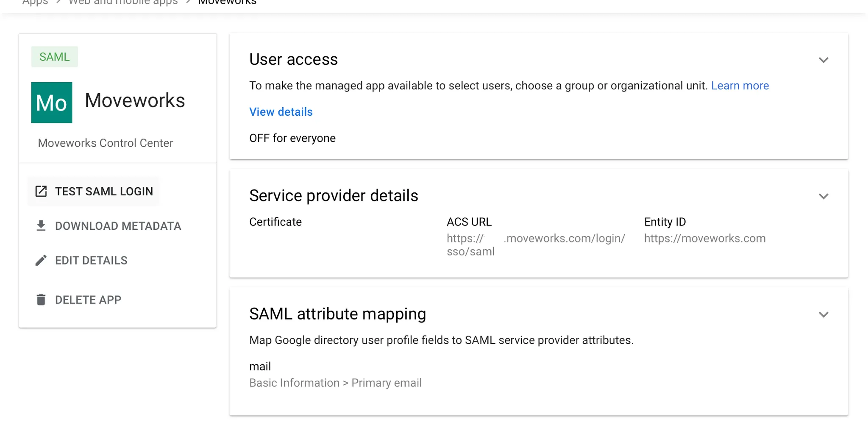Viewport: 868px width, 431px height.
Task: Click the mail attribute name
Action: coord(260,366)
